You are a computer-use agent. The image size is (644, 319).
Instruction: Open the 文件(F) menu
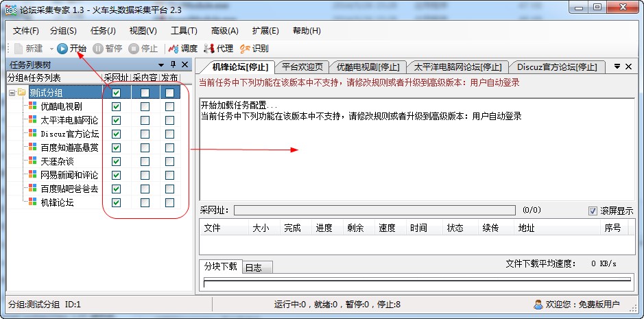click(x=26, y=31)
